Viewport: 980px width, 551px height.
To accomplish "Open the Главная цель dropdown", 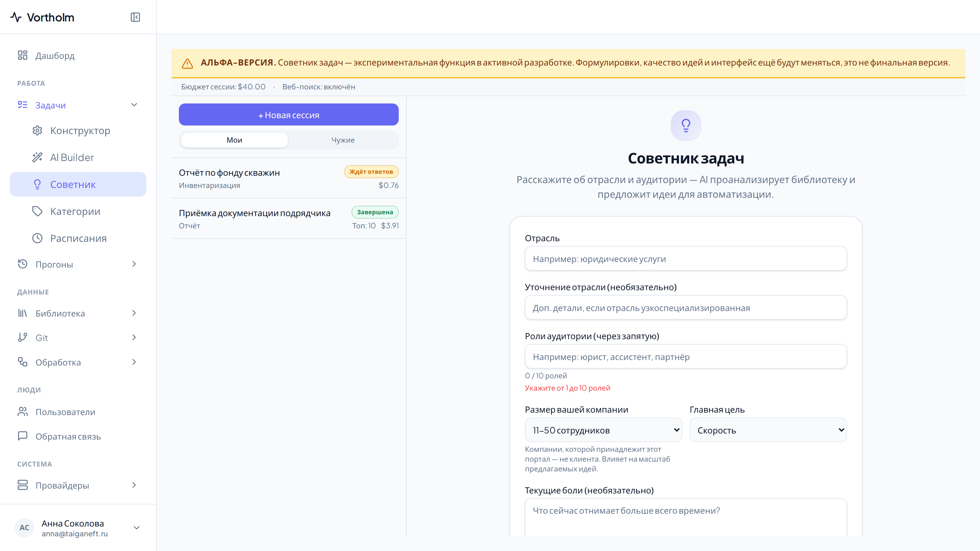I will click(768, 430).
